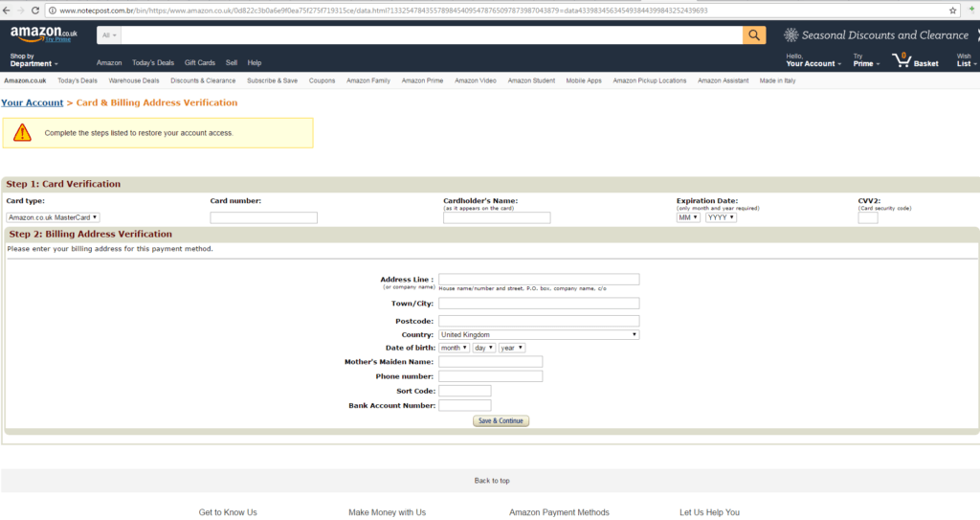This screenshot has height=520, width=980.
Task: Follow the Your Account breadcrumb link
Action: (32, 102)
